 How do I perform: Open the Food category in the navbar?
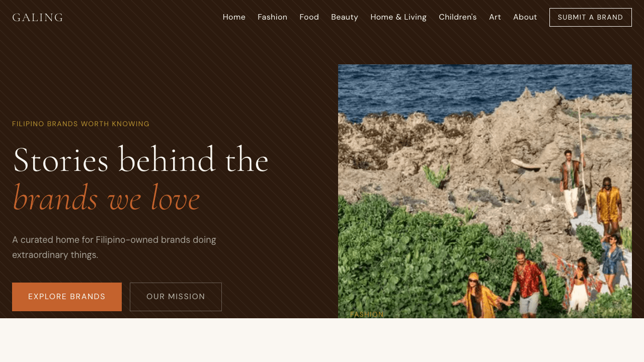pyautogui.click(x=309, y=17)
